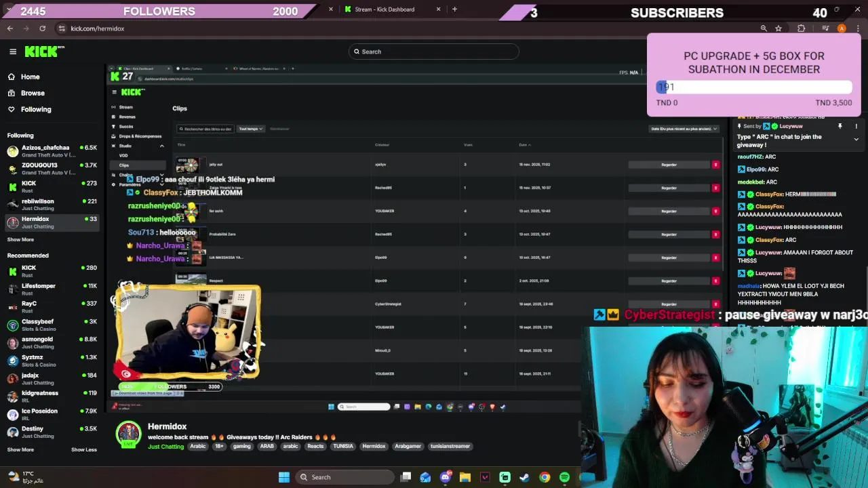This screenshot has width=868, height=488.
Task: Open Destiny recommended channel
Action: 52,432
